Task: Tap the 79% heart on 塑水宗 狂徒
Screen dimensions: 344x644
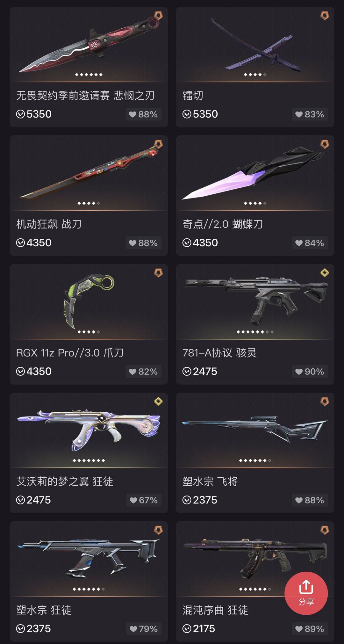Action: 133,629
